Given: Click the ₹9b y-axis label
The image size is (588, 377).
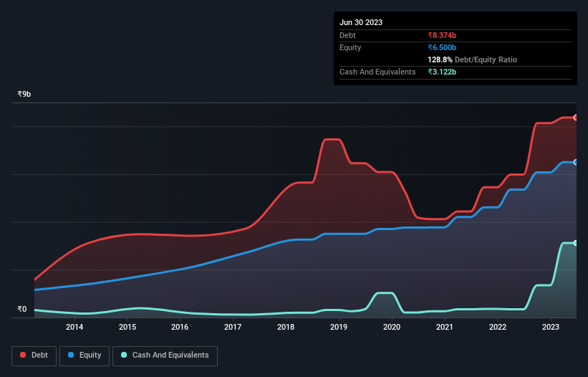Looking at the screenshot, I should click(24, 94).
